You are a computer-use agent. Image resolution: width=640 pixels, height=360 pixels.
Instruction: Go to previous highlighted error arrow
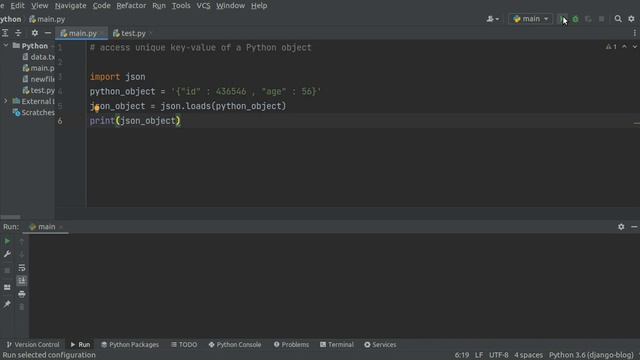pos(624,47)
